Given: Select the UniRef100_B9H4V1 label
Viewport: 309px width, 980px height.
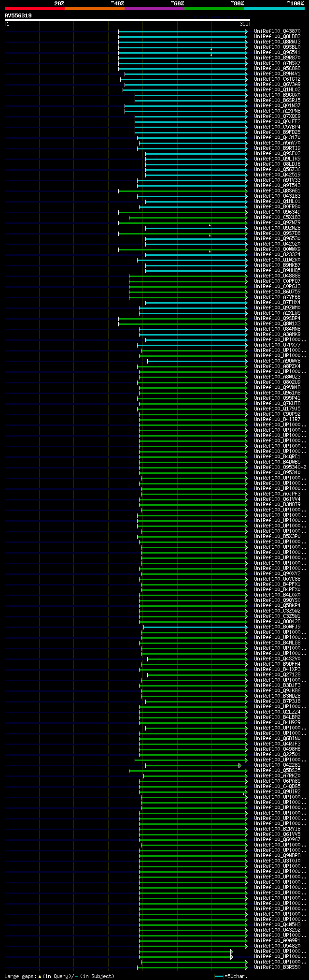Looking at the screenshot, I should [x=277, y=74].
